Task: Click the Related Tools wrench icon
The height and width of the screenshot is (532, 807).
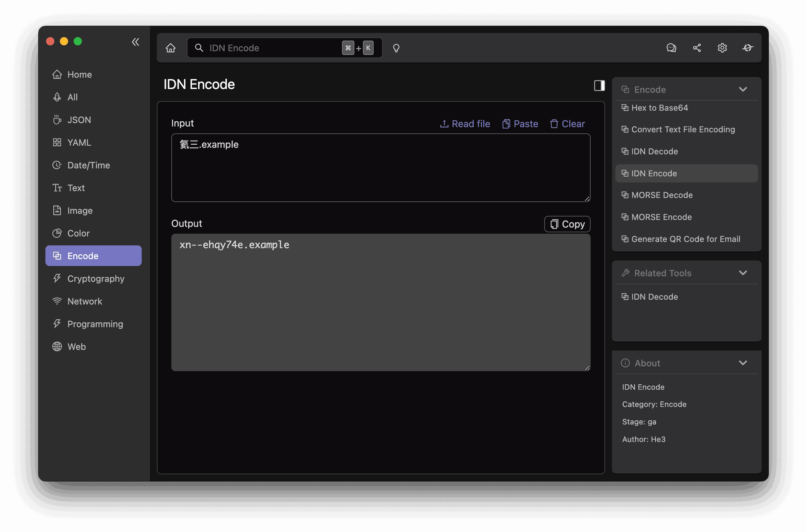Action: pyautogui.click(x=625, y=273)
